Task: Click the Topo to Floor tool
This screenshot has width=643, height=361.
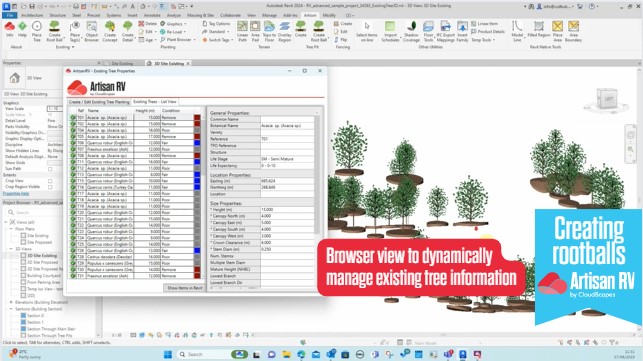Action: pos(269,32)
